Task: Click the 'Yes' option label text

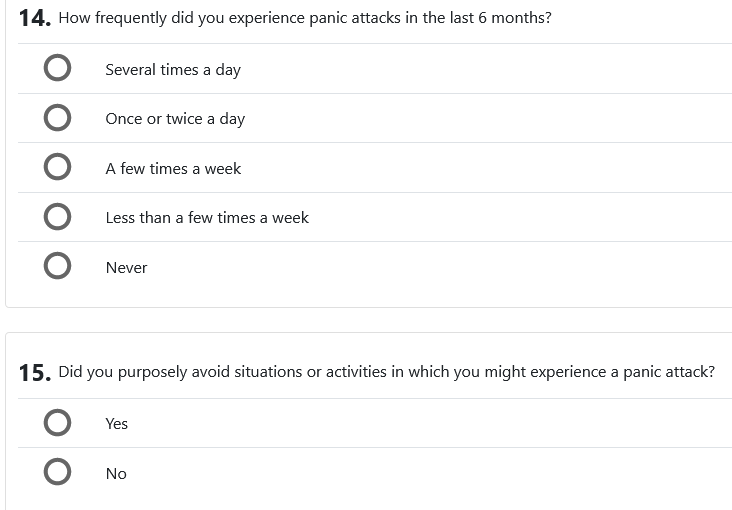Action: click(117, 424)
